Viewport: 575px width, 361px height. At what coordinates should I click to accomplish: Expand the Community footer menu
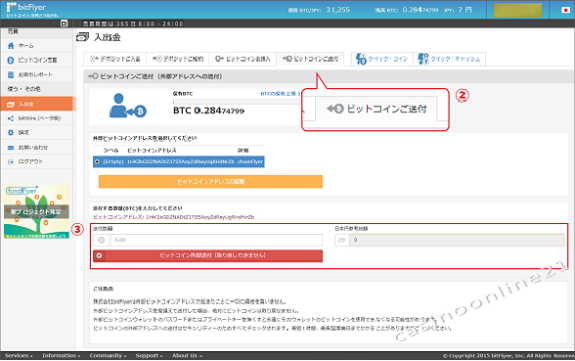click(x=108, y=355)
